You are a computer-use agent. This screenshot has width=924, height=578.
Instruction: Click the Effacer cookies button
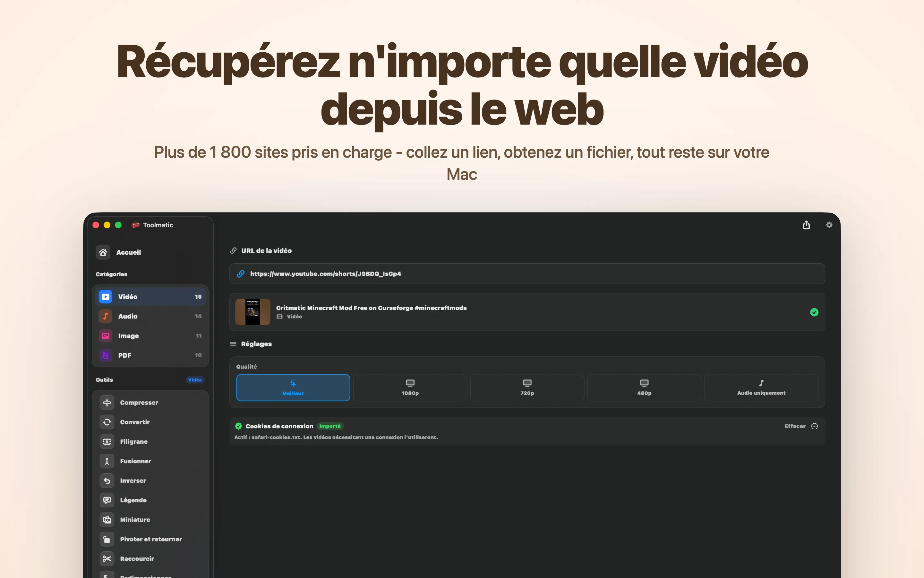[x=795, y=426]
